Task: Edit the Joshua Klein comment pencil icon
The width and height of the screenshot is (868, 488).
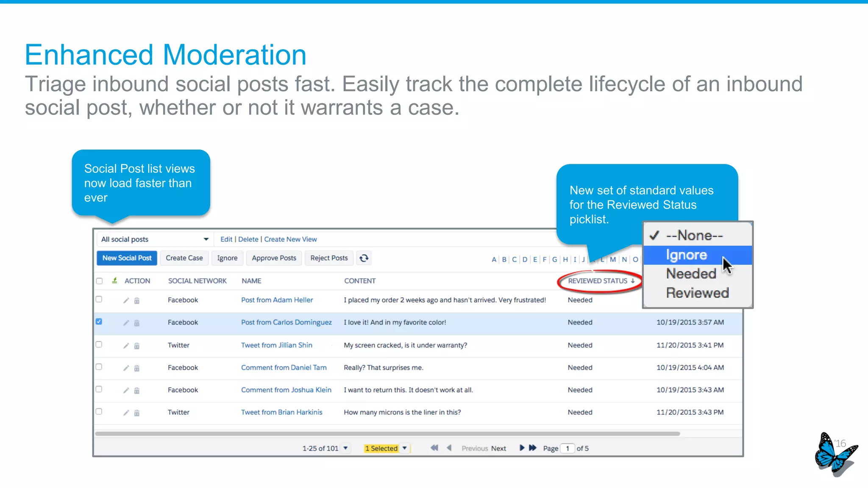Action: (x=126, y=390)
